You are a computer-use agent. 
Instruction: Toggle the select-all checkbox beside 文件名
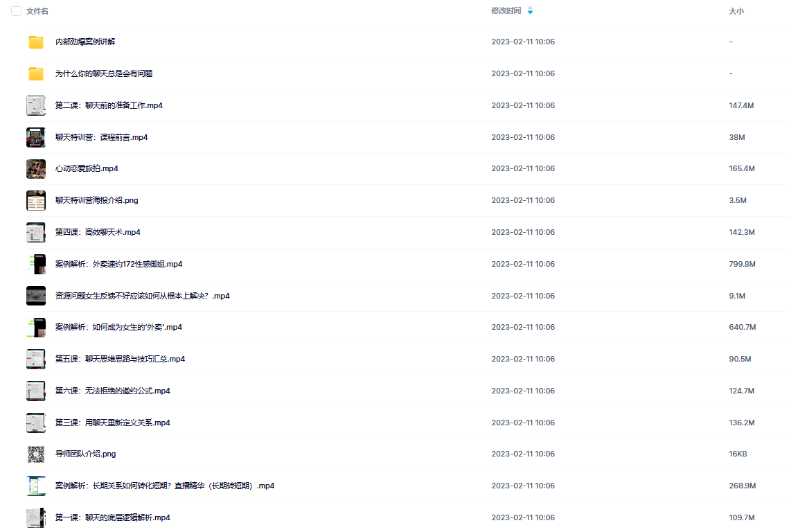coord(16,11)
